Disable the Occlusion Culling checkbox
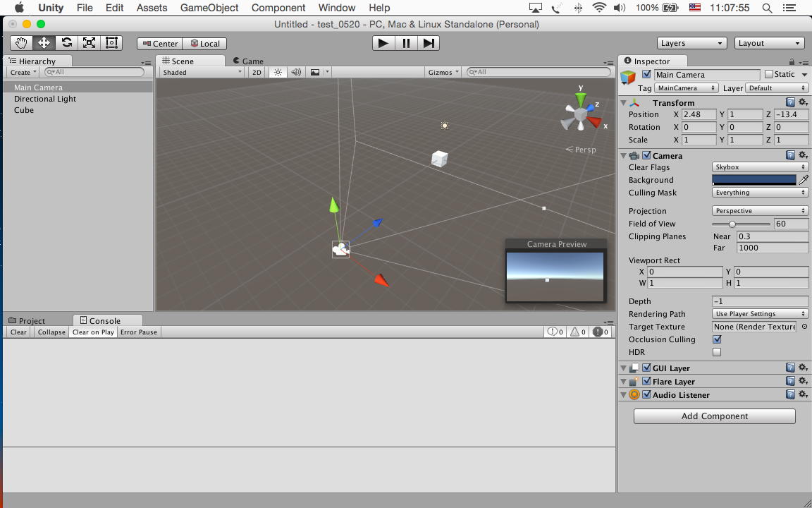Viewport: 812px width, 508px height. click(717, 339)
